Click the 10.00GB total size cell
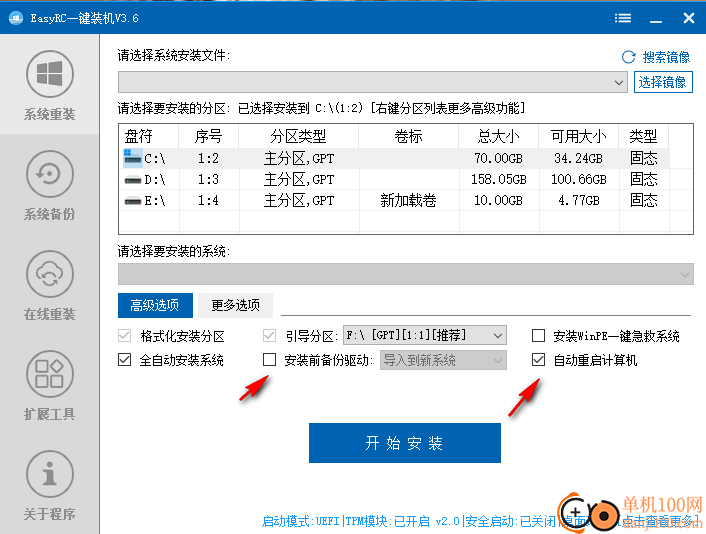The image size is (706, 534). (498, 200)
